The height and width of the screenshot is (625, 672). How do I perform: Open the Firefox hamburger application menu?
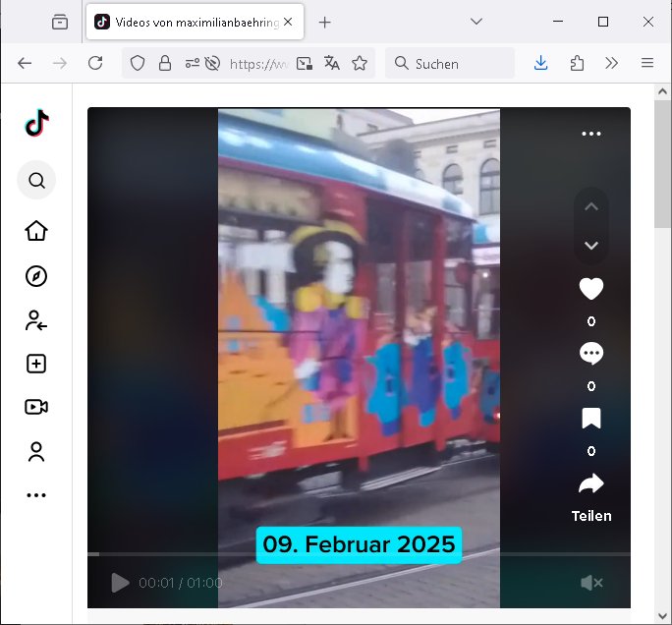click(x=647, y=63)
